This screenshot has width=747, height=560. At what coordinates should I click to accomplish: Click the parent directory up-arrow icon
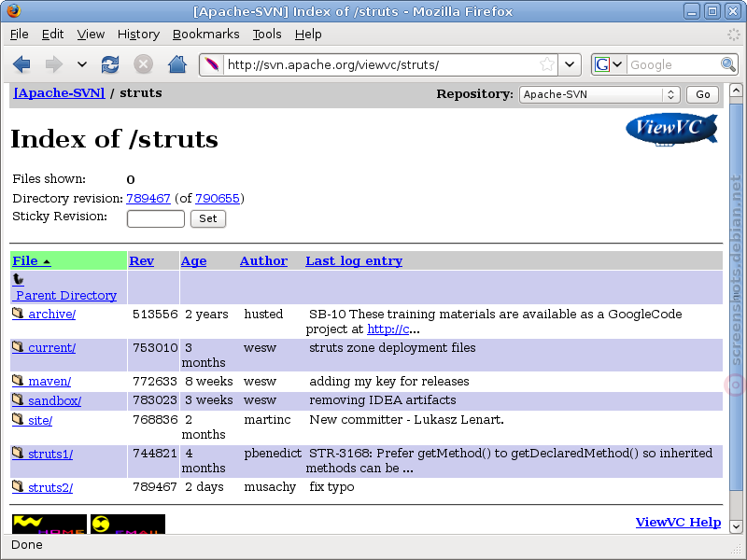18,279
